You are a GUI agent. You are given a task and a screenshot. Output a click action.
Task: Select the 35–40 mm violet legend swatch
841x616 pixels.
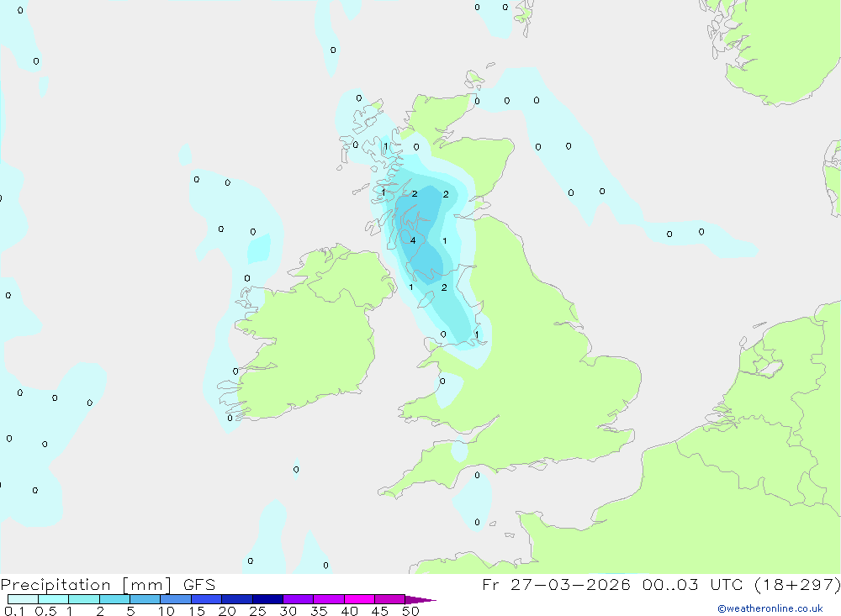(328, 599)
